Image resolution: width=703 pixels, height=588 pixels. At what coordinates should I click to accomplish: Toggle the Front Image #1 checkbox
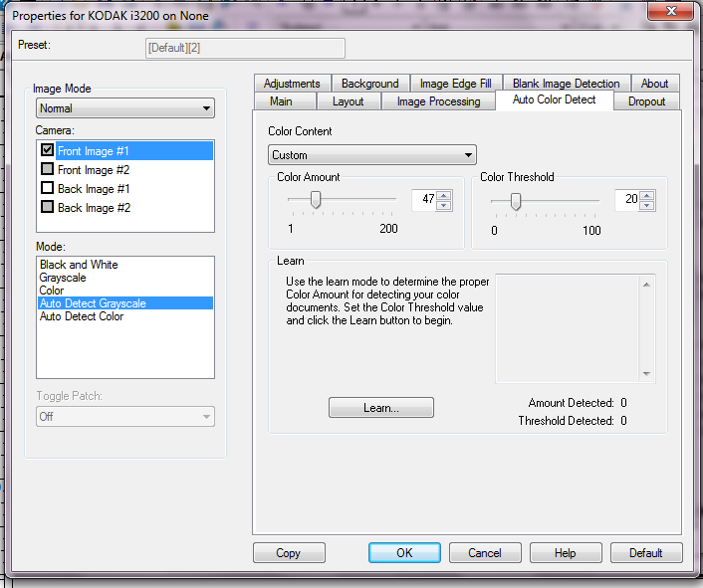coord(47,149)
